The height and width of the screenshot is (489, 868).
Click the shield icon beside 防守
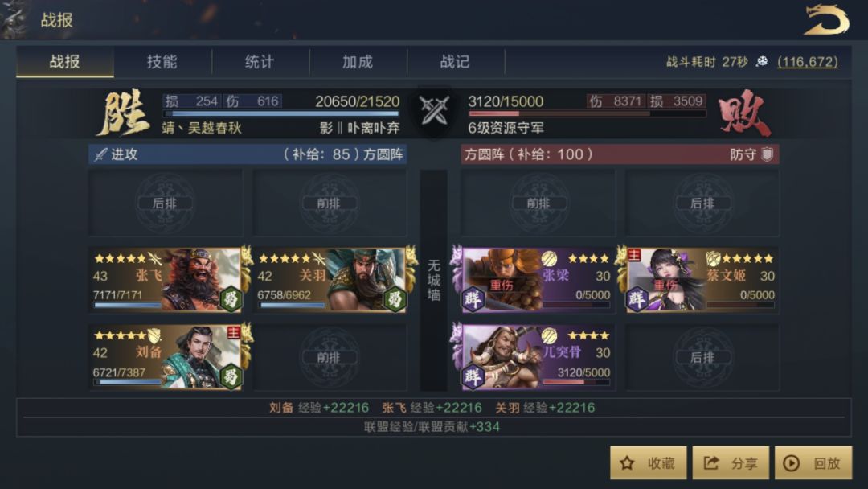[767, 154]
